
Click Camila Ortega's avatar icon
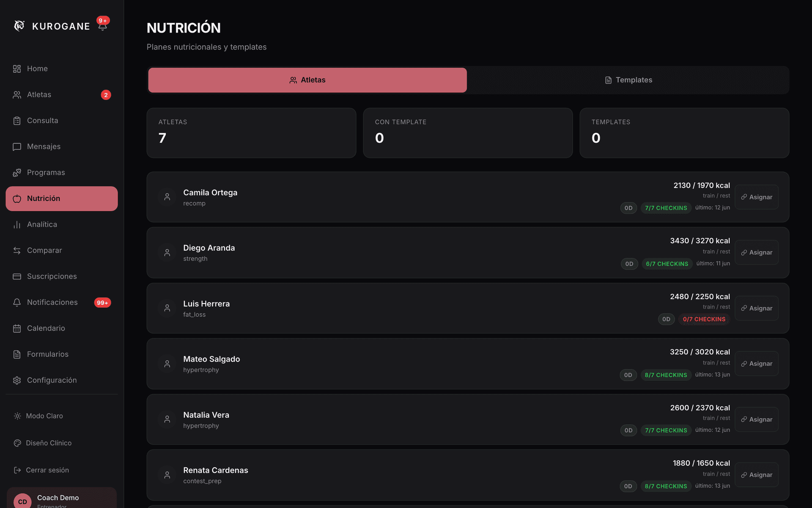(167, 197)
